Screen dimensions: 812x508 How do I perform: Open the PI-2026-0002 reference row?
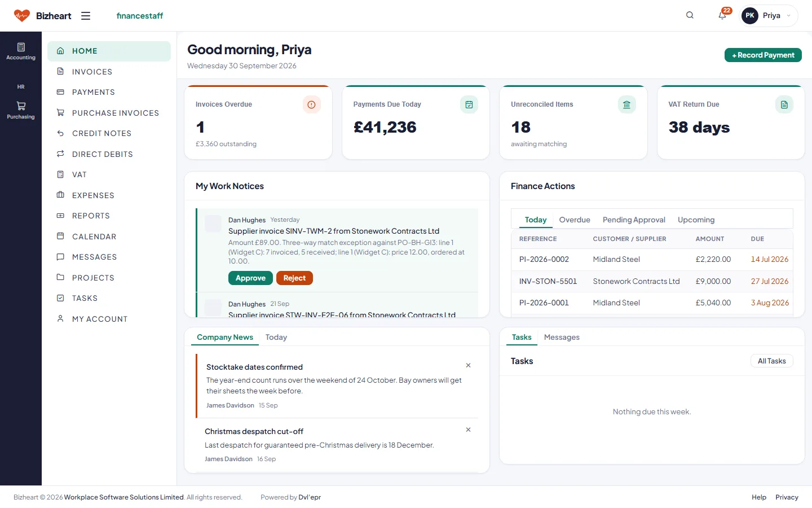coord(652,260)
